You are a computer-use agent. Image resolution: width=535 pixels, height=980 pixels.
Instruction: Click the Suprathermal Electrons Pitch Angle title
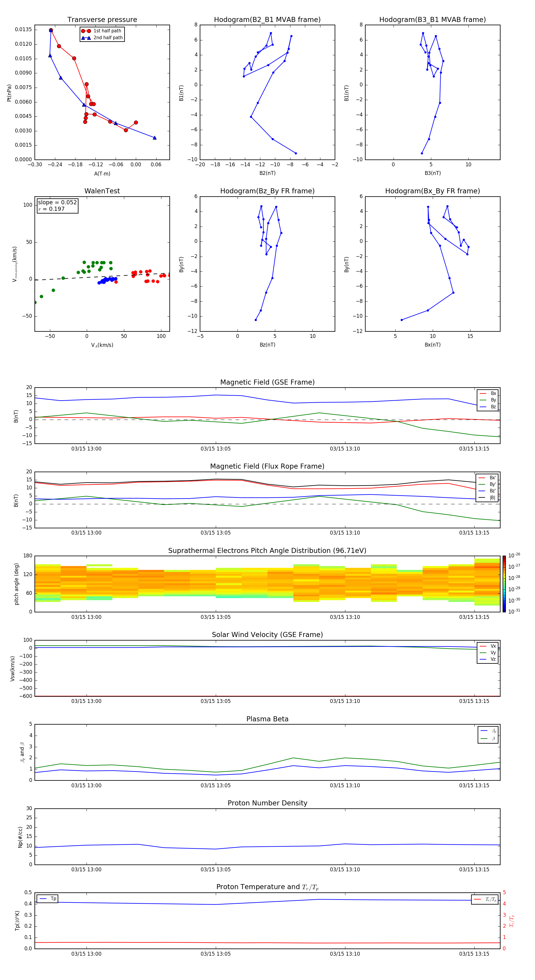coord(267,551)
